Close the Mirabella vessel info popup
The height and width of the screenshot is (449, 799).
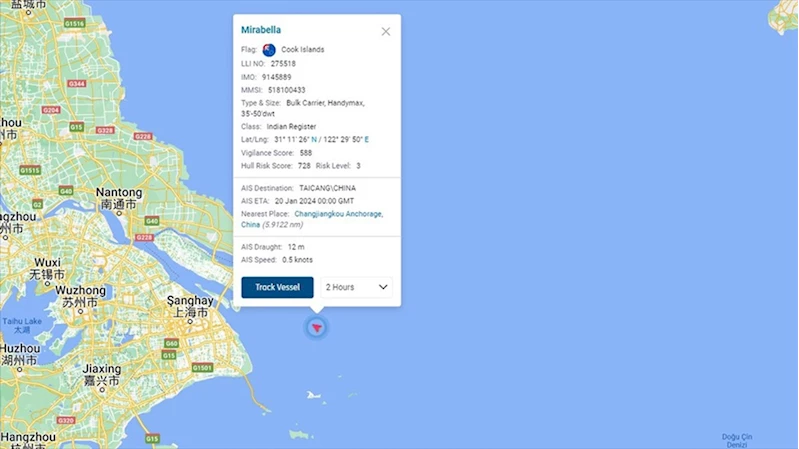[386, 31]
